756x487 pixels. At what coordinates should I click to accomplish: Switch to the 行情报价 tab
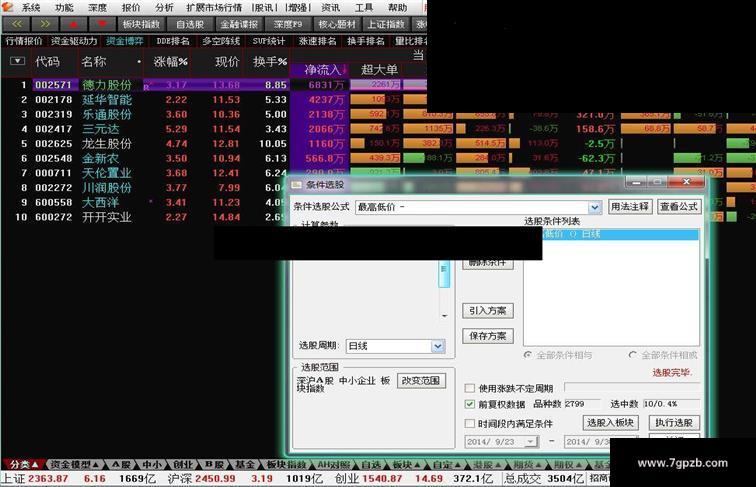[24, 41]
